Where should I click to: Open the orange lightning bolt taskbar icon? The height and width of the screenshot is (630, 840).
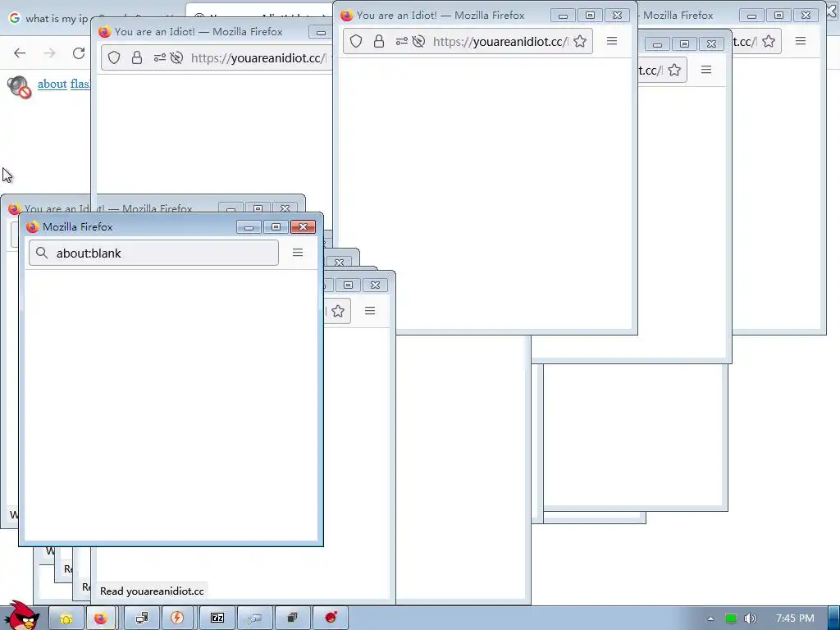(x=177, y=619)
